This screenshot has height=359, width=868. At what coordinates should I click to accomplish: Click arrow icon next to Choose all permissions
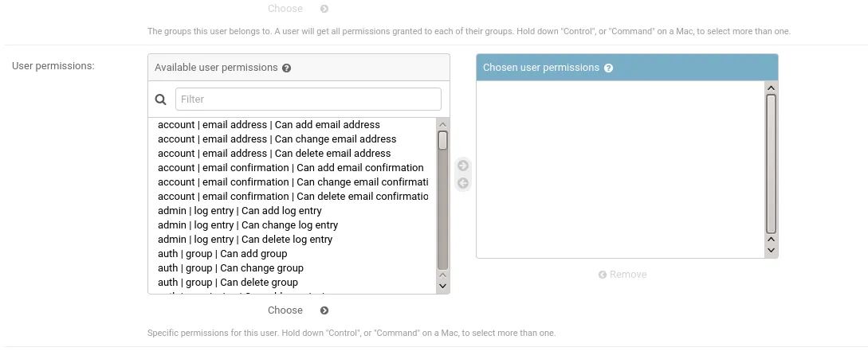coord(324,310)
